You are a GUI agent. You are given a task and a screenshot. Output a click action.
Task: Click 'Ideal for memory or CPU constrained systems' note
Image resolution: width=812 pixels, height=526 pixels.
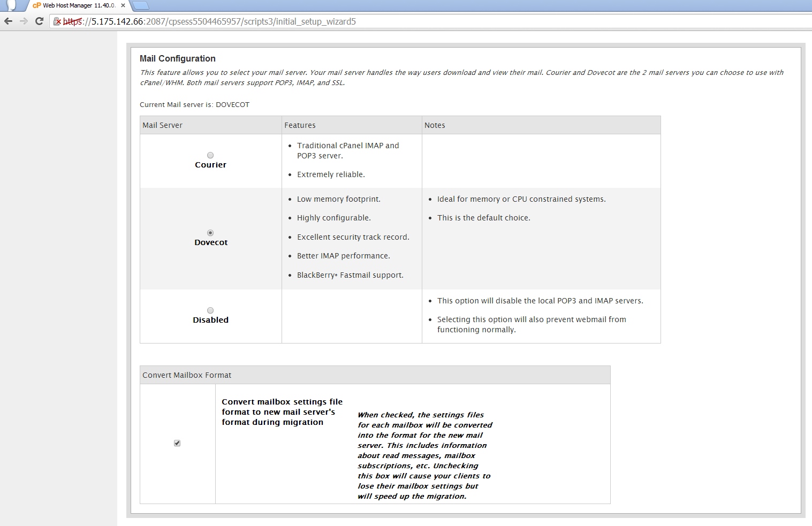click(x=521, y=199)
